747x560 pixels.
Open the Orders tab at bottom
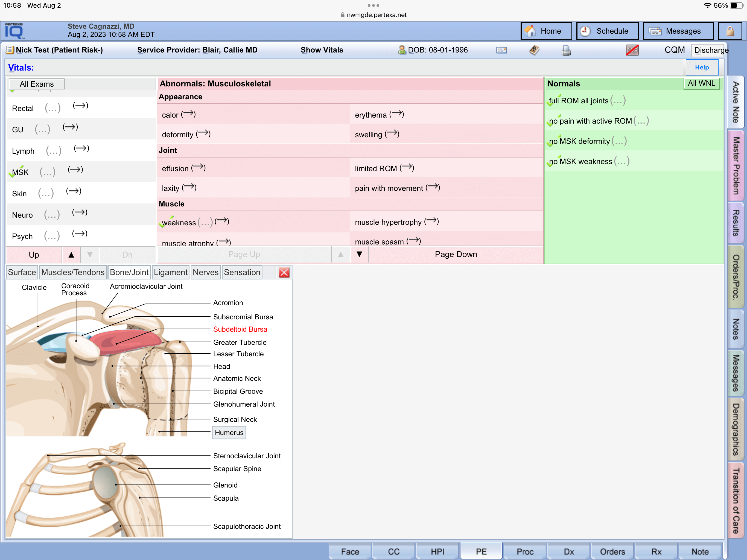pos(612,551)
